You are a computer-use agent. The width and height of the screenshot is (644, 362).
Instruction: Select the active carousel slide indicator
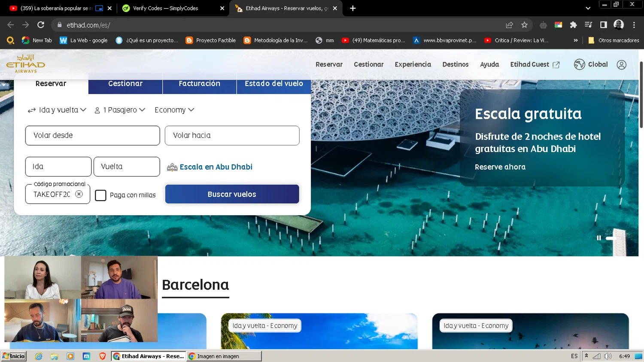(611, 238)
